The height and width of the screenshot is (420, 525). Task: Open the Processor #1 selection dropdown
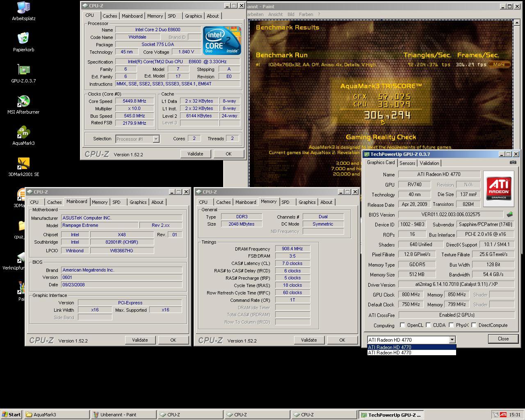[x=137, y=139]
